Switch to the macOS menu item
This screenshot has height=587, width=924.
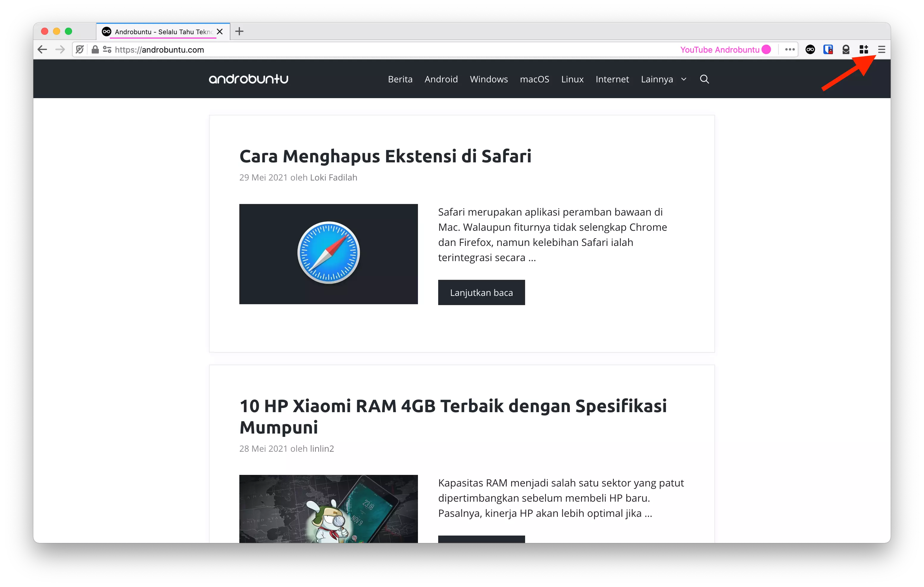coord(534,79)
